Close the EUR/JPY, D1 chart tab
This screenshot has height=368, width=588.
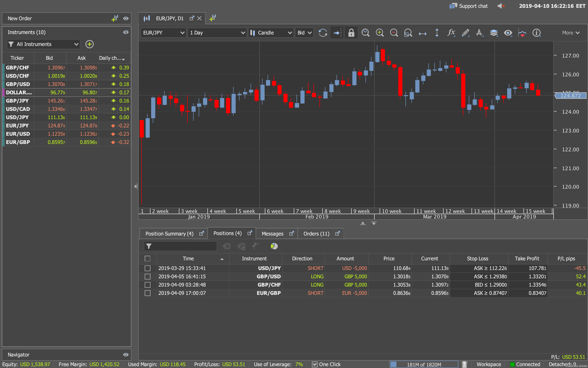click(199, 18)
